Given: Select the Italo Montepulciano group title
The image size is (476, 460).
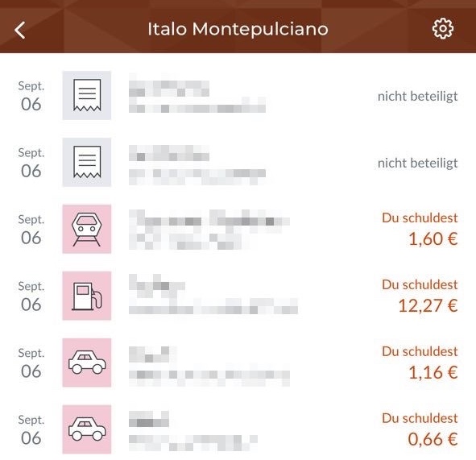Looking at the screenshot, I should tap(238, 29).
